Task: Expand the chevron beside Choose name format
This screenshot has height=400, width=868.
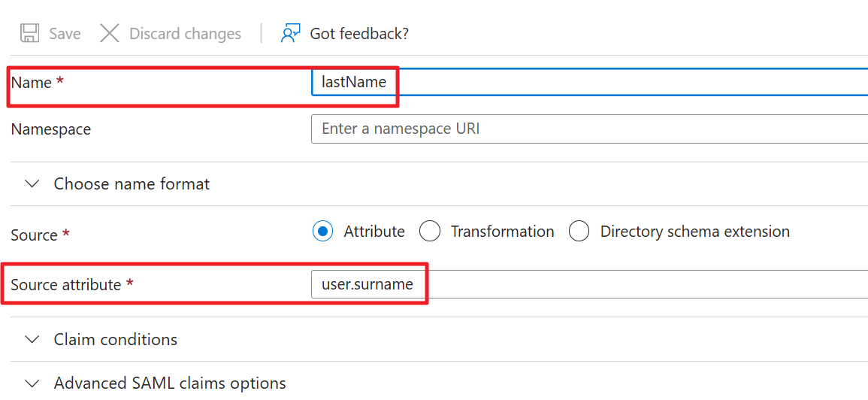Action: pos(32,184)
